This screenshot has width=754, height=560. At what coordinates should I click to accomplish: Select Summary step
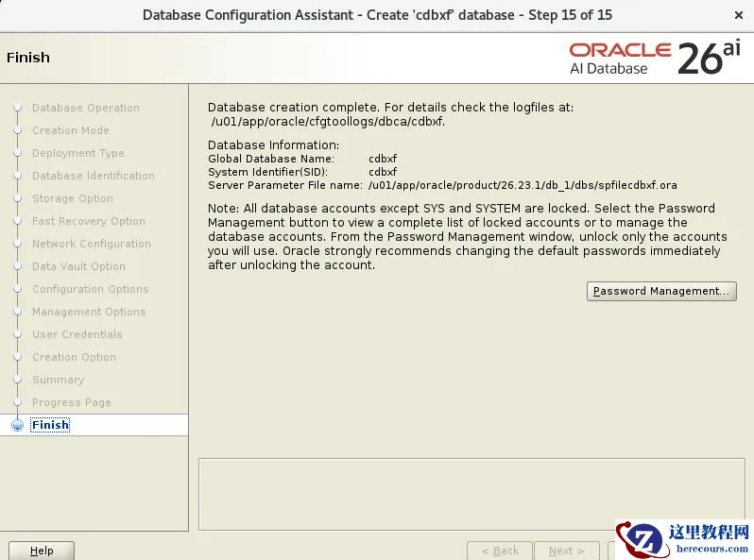coord(59,380)
